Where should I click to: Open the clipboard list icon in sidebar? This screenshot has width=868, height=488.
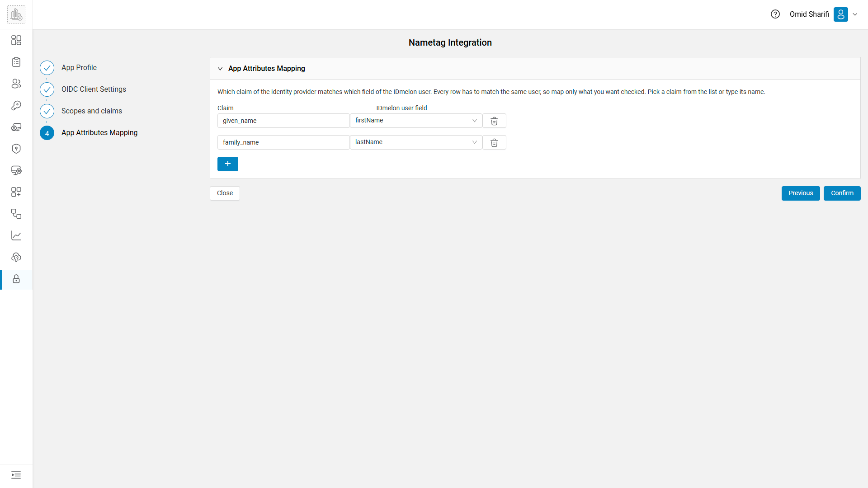point(16,62)
